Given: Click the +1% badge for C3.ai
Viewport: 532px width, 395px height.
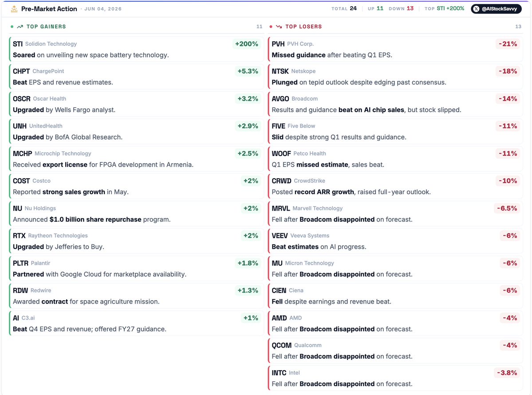Looking at the screenshot, I should click(251, 318).
